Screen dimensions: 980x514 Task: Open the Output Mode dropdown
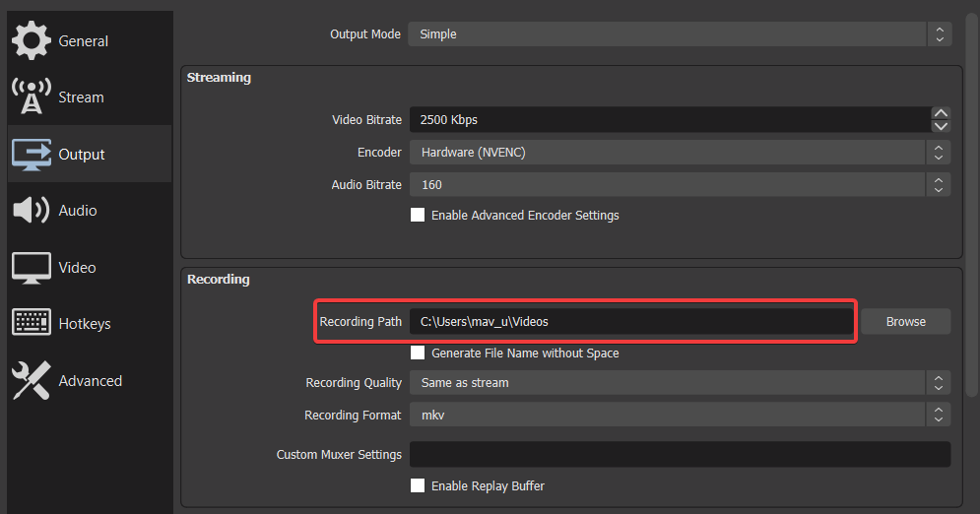[x=680, y=34]
